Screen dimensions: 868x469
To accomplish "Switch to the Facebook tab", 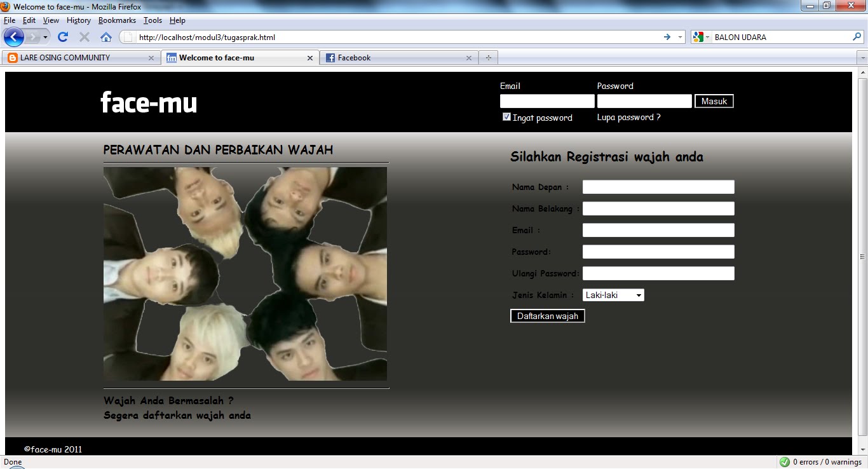I will coord(399,58).
